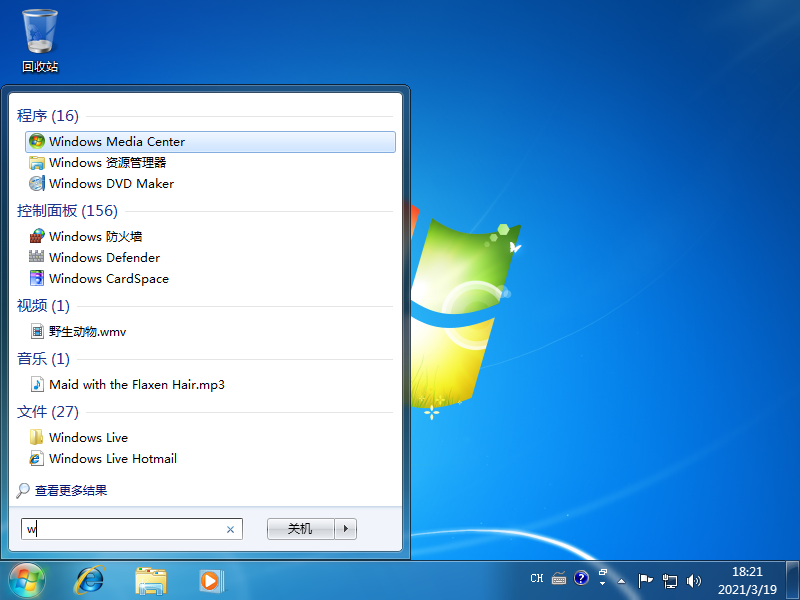Image resolution: width=800 pixels, height=600 pixels.
Task: Open Windows Live Hotmail
Action: 110,458
